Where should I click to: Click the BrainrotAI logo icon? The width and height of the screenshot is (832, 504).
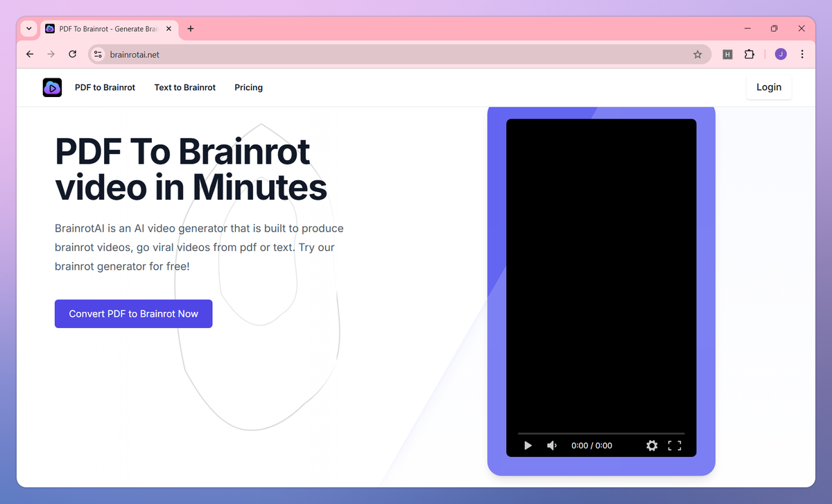click(51, 87)
